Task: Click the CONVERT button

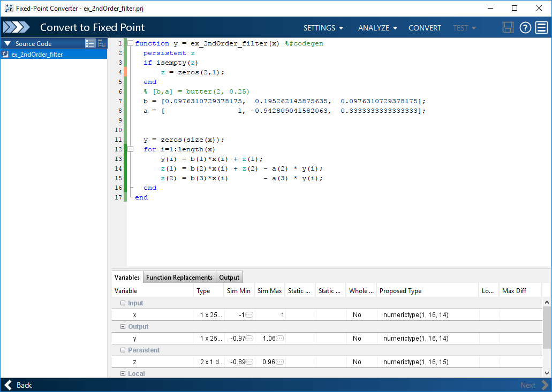Action: tap(425, 28)
